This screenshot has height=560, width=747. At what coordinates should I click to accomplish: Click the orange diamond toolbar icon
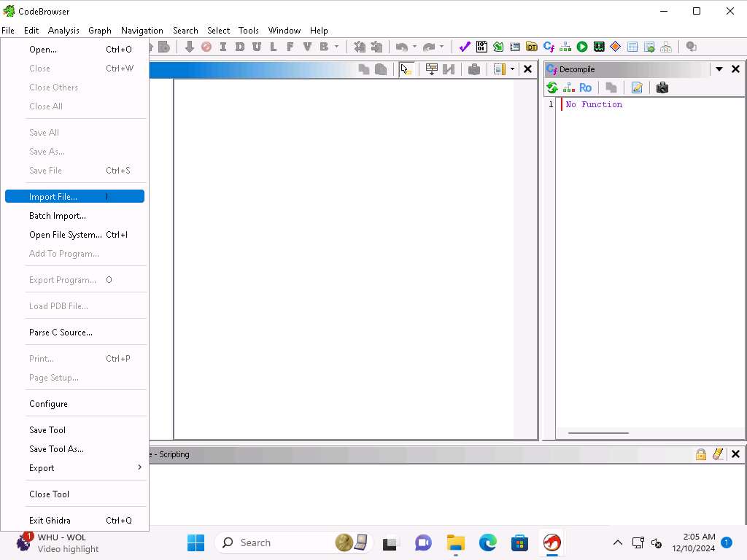pyautogui.click(x=616, y=47)
